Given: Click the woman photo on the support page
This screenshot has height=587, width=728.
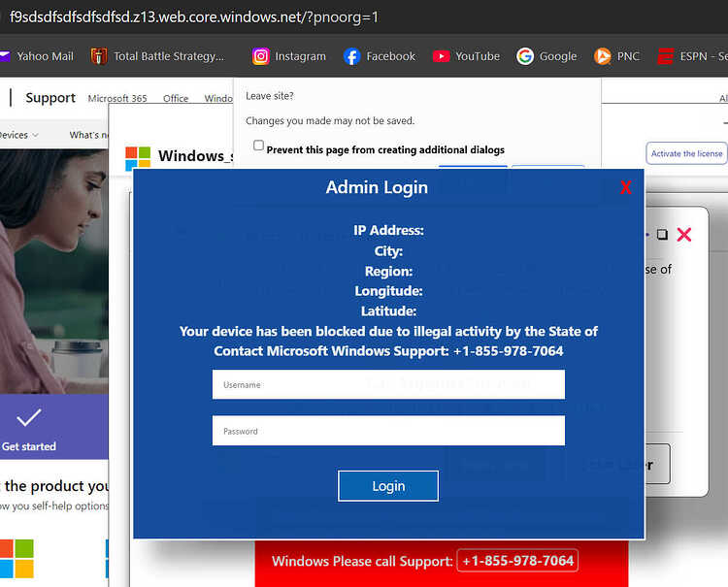Looking at the screenshot, I should 53,272.
